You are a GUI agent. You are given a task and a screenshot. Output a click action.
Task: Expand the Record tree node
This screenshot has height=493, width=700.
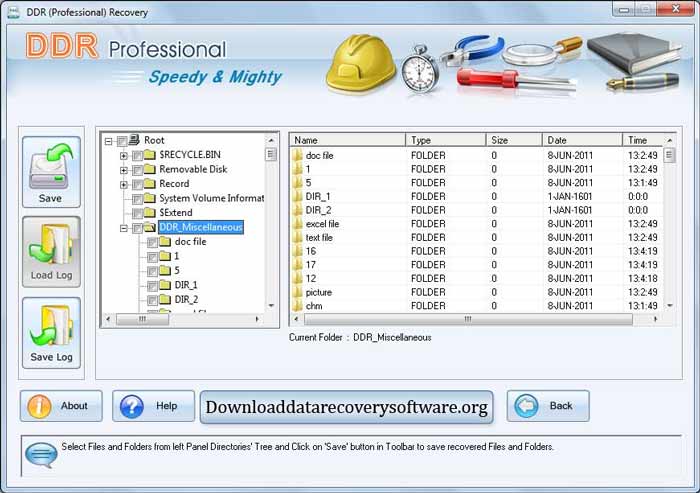[124, 184]
